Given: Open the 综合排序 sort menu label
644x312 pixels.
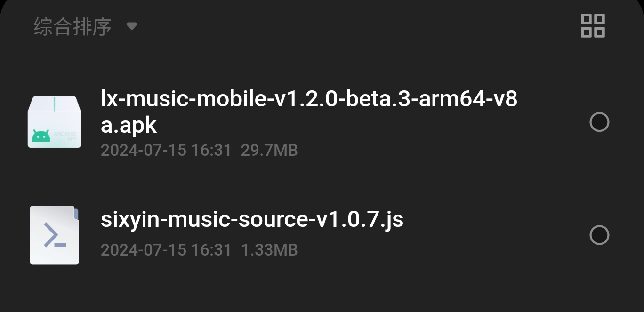Looking at the screenshot, I should [x=72, y=26].
